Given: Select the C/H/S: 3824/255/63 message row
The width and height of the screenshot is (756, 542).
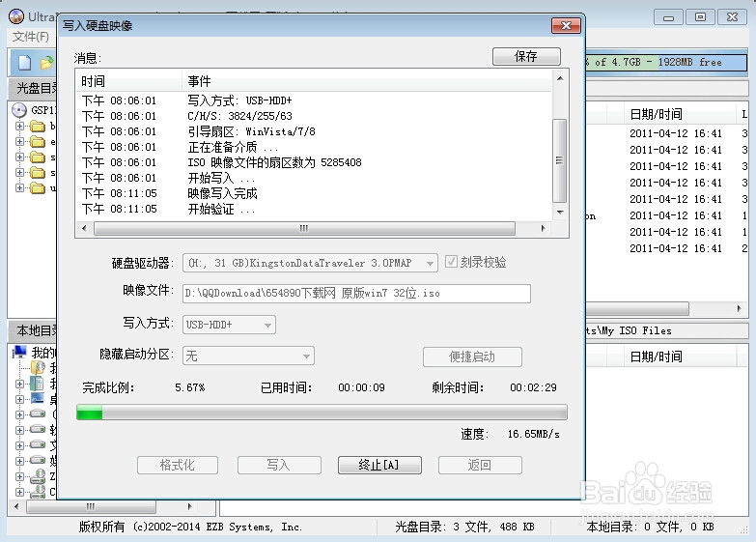Looking at the screenshot, I should pyautogui.click(x=314, y=116).
